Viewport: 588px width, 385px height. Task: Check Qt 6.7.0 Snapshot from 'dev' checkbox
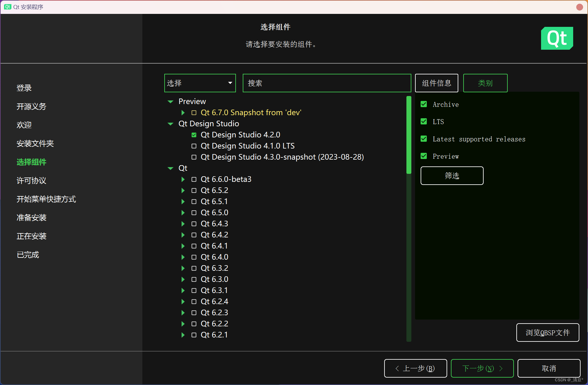click(x=194, y=113)
